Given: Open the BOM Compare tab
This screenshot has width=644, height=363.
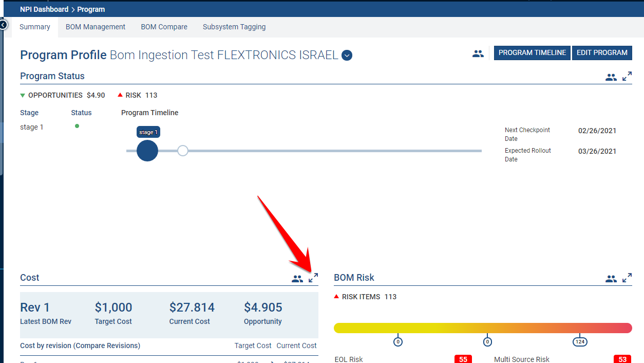Looking at the screenshot, I should coord(164,27).
